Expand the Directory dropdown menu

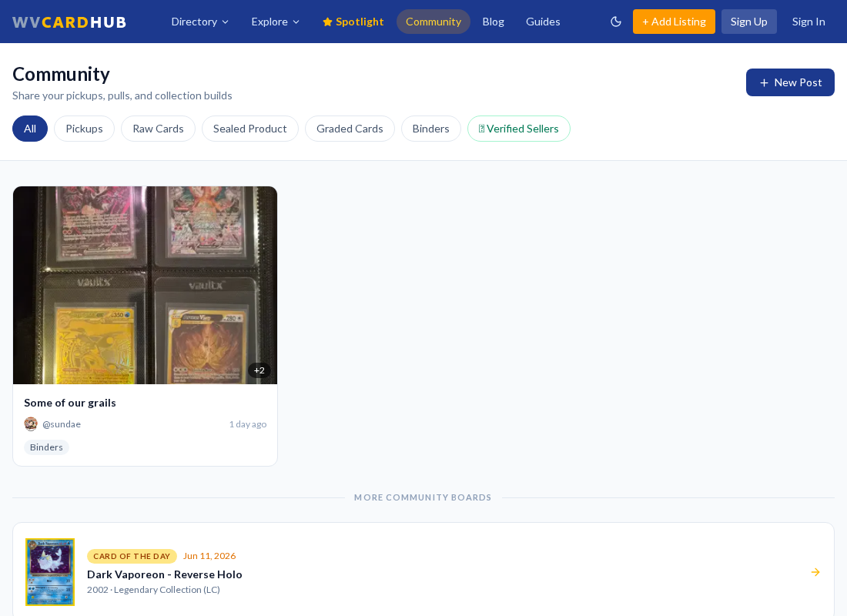200,22
